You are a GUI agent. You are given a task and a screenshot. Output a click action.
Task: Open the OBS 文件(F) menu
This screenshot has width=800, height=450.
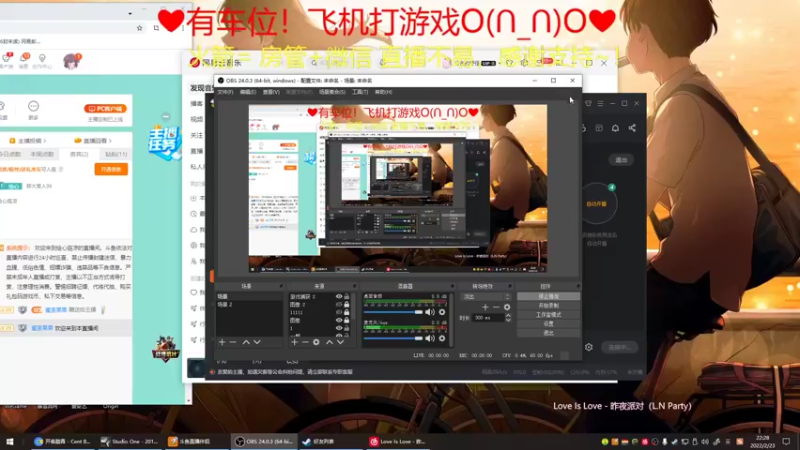pyautogui.click(x=225, y=92)
